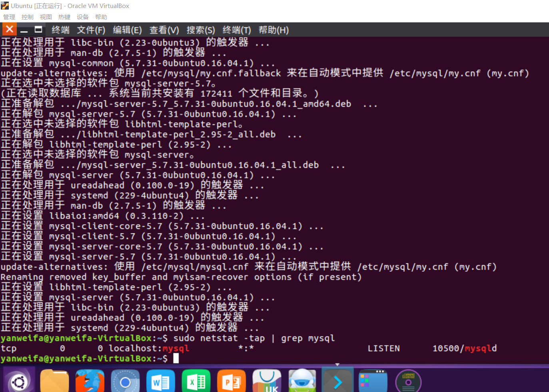Open VirtualBox 设备 menu
The height and width of the screenshot is (392, 549).
tap(83, 17)
